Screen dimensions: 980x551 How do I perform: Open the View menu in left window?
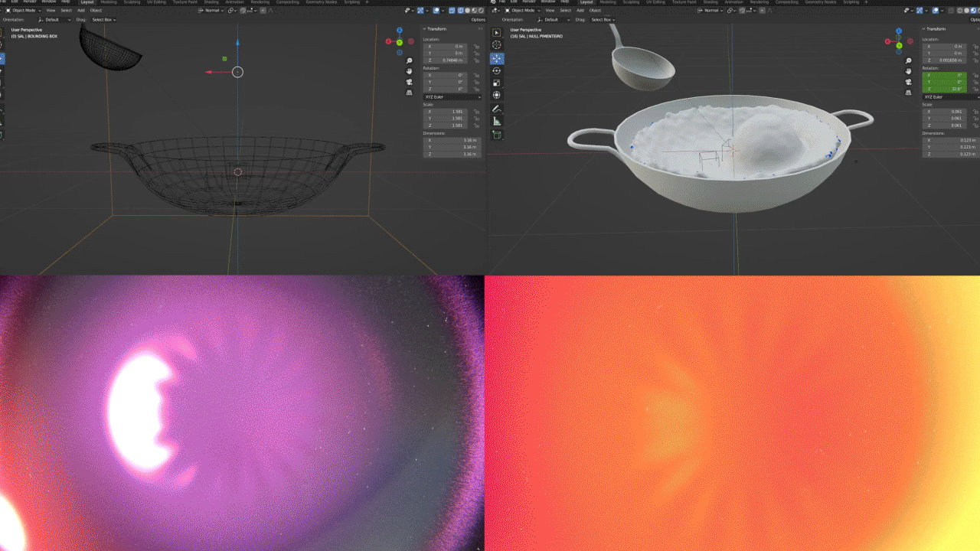click(x=51, y=11)
